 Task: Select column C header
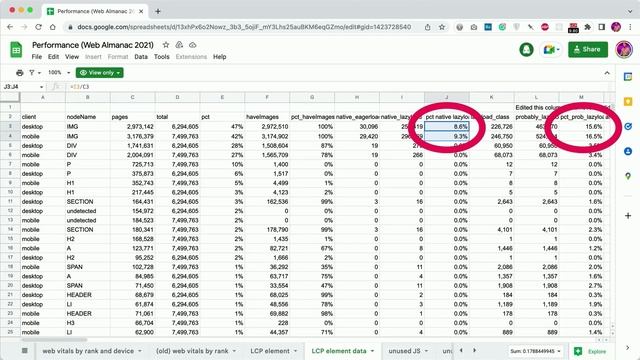(x=132, y=97)
